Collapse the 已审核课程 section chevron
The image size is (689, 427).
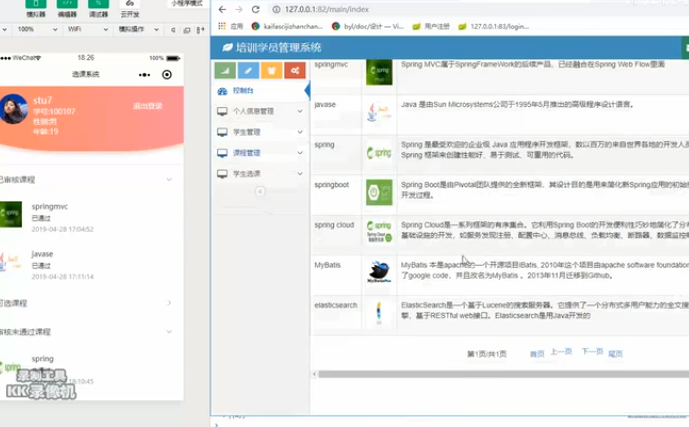[169, 179]
